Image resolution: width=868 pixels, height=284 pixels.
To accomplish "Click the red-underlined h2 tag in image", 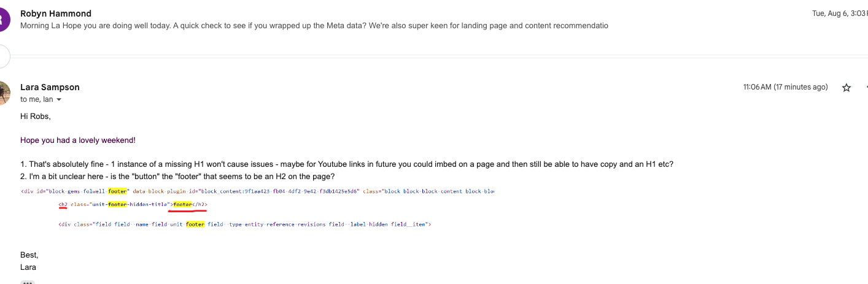I will tap(63, 204).
